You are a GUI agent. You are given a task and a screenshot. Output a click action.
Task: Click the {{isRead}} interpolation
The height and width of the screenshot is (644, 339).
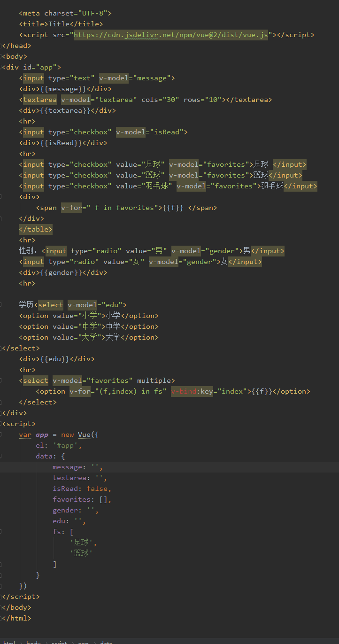point(61,143)
